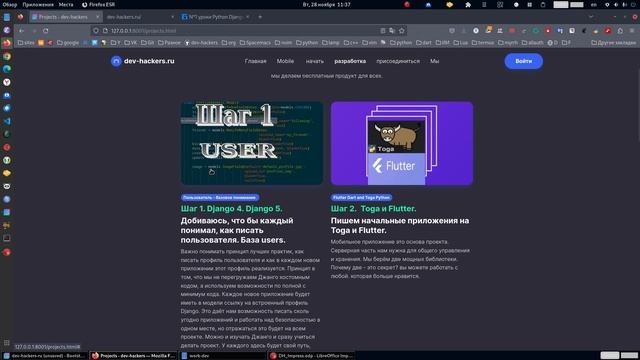
Task: Open the Приложения menu
Action: [x=38, y=4]
